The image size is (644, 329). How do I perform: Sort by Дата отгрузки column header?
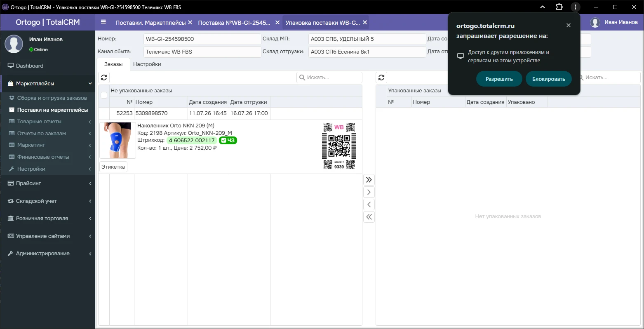pos(249,102)
